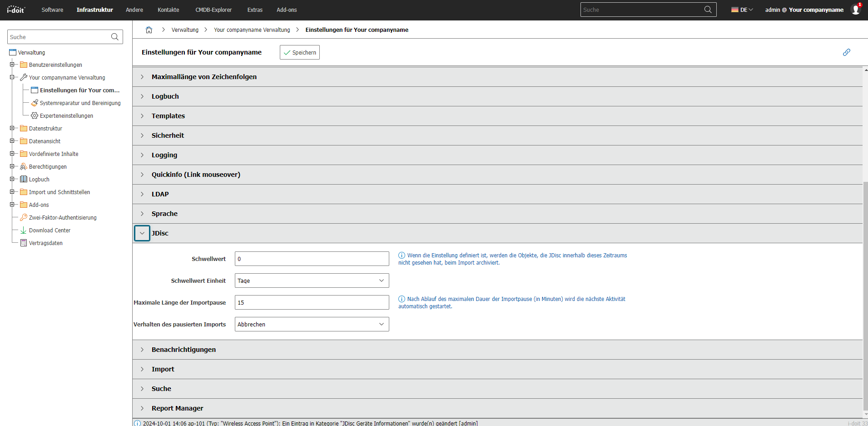Collapse the JDisc settings section
The height and width of the screenshot is (426, 868).
point(142,233)
